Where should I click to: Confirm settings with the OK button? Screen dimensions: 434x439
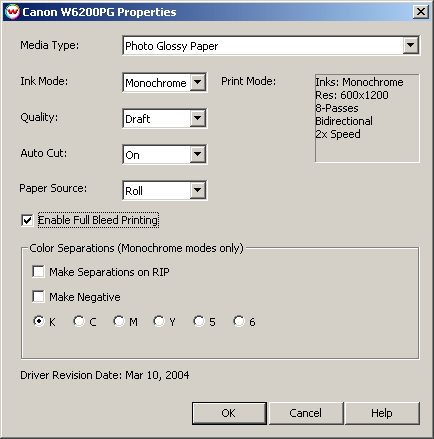(x=229, y=413)
